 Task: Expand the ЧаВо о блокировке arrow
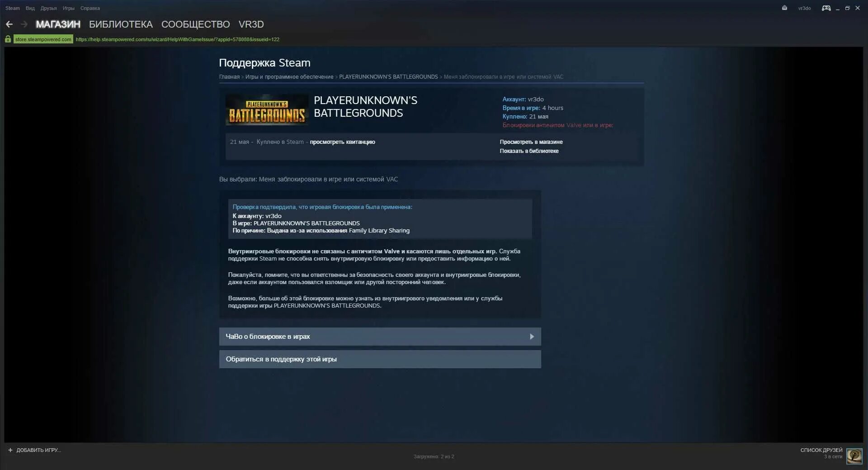point(532,337)
